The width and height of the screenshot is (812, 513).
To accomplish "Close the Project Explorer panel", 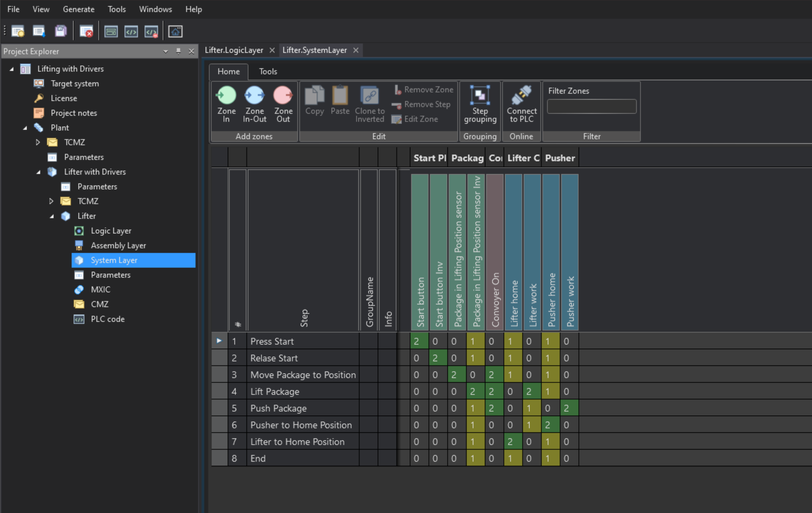I will (191, 51).
